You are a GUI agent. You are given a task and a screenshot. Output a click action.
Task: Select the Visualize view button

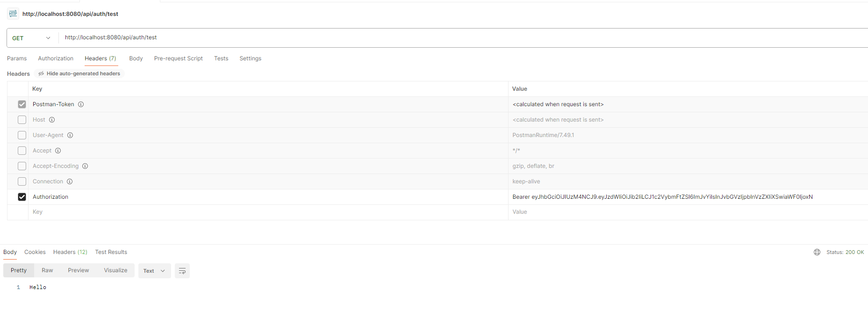(115, 270)
